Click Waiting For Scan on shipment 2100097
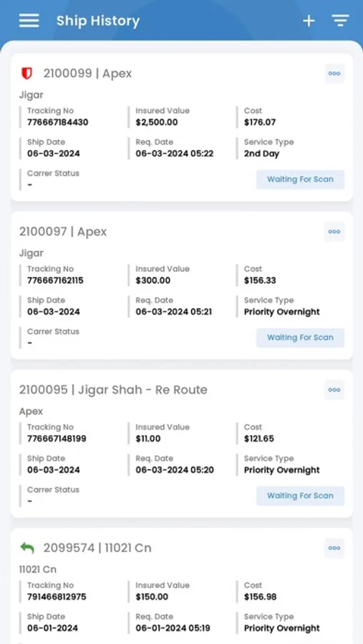The image size is (363, 644). [x=300, y=338]
